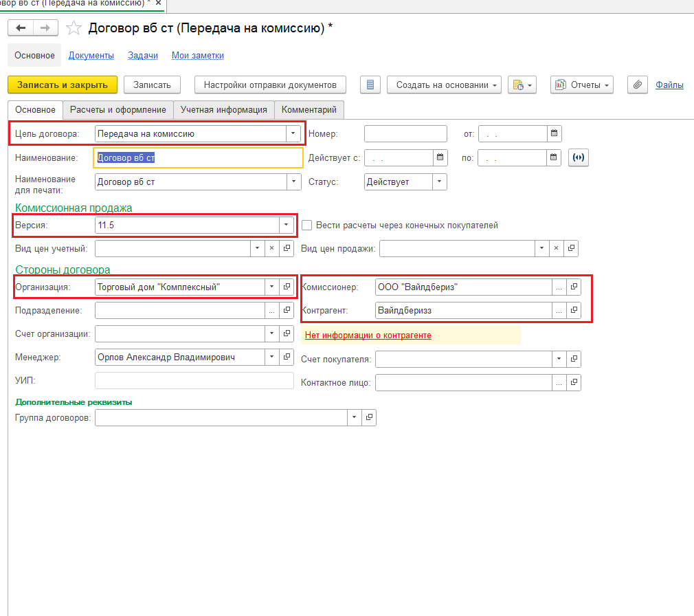Open the 'Задачи' navigation link
Image resolution: width=694 pixels, height=616 pixels.
(x=143, y=56)
